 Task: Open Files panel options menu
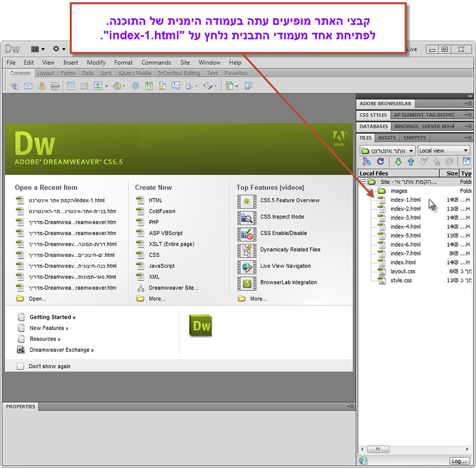tap(468, 138)
